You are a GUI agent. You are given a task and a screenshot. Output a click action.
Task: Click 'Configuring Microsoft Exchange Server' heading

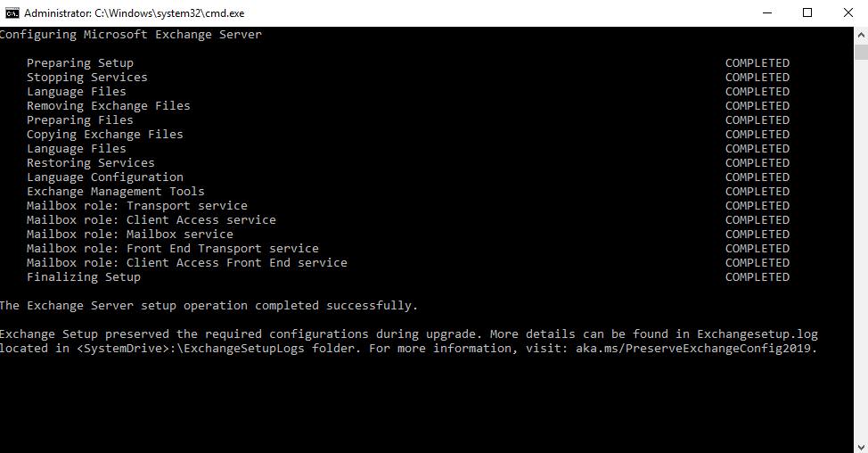point(131,35)
